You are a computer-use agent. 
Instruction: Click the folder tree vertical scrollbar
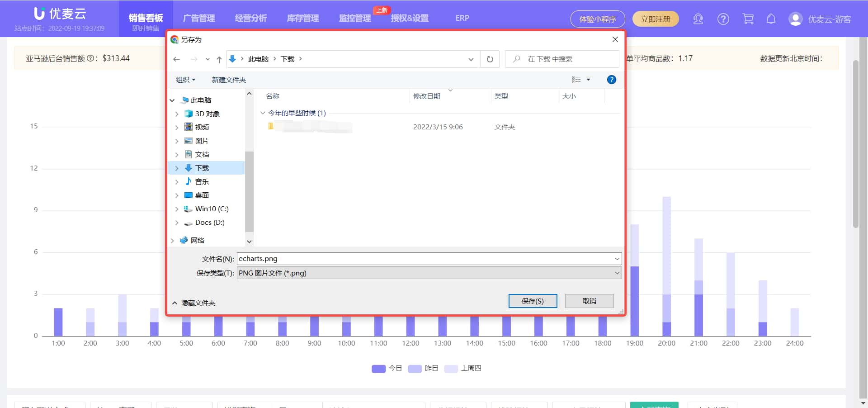pos(249,190)
